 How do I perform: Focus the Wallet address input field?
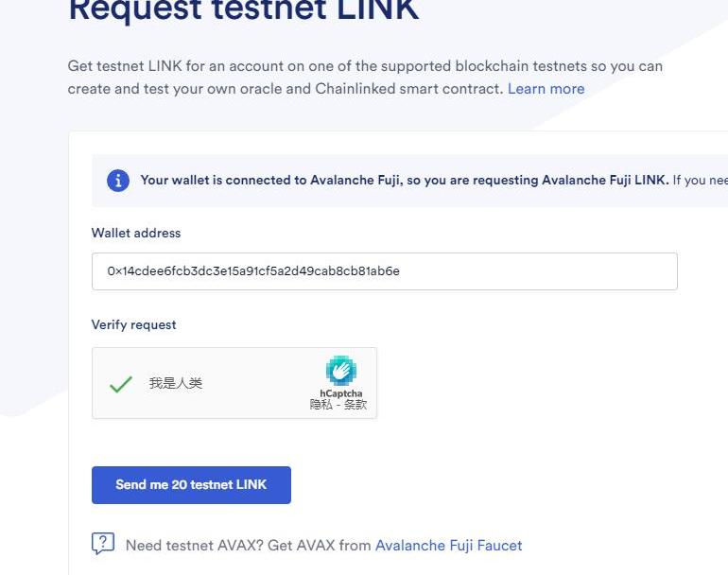coord(384,271)
